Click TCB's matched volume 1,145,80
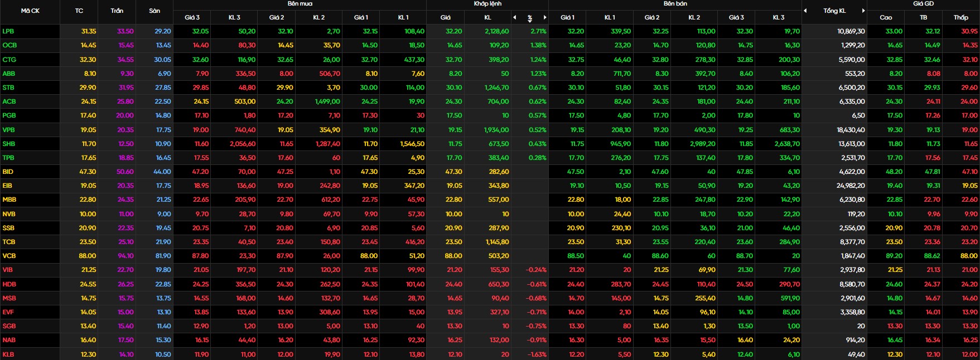This screenshot has width=980, height=360. (497, 242)
